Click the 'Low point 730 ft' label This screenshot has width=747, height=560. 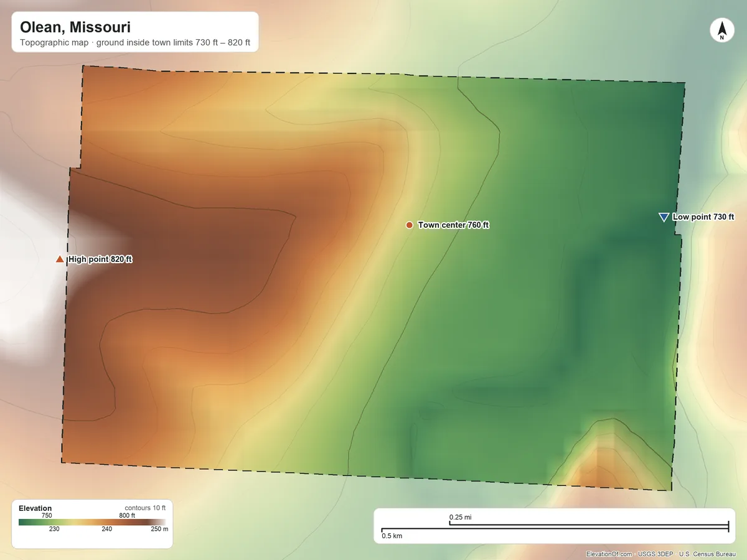[x=703, y=217]
